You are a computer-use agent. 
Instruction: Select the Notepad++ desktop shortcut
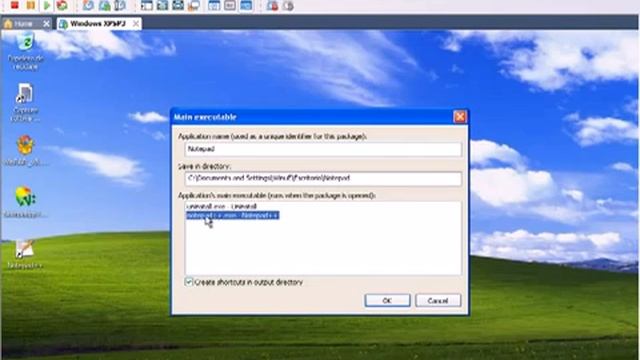pos(24,254)
